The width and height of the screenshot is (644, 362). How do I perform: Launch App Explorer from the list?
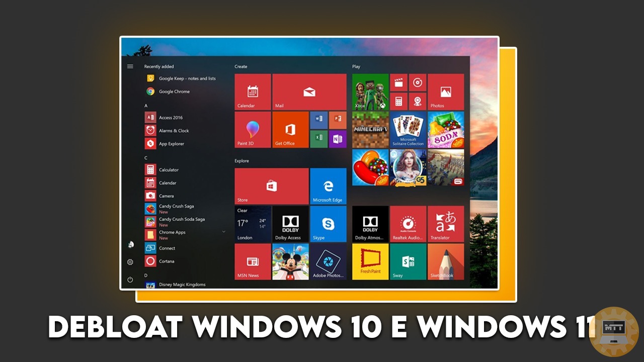[x=165, y=144]
